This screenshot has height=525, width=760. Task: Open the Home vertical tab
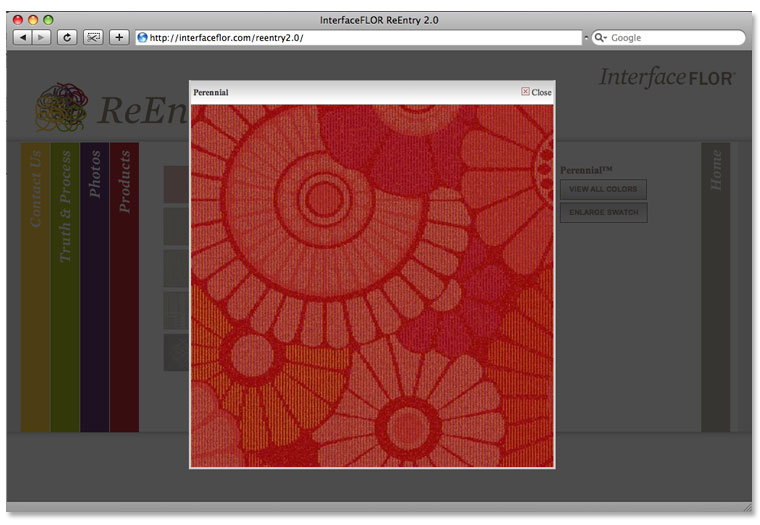point(715,287)
